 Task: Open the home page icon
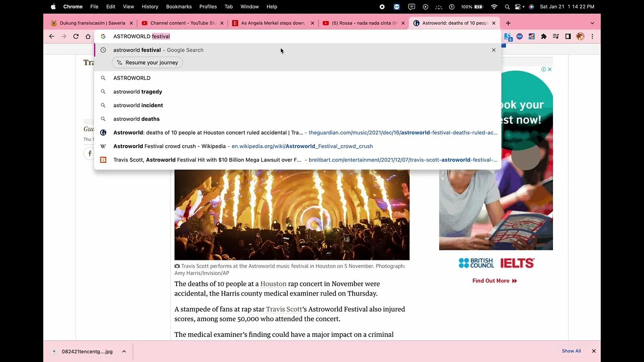tap(88, 36)
